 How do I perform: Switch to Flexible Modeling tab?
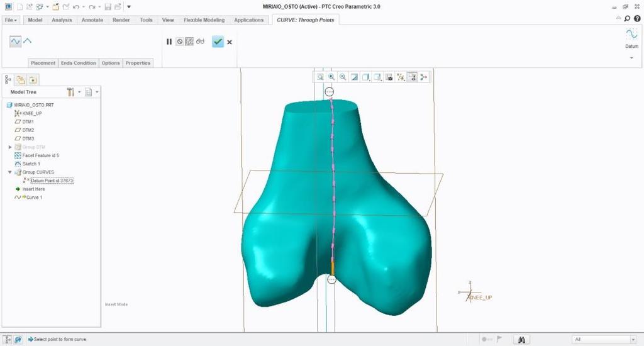point(204,20)
